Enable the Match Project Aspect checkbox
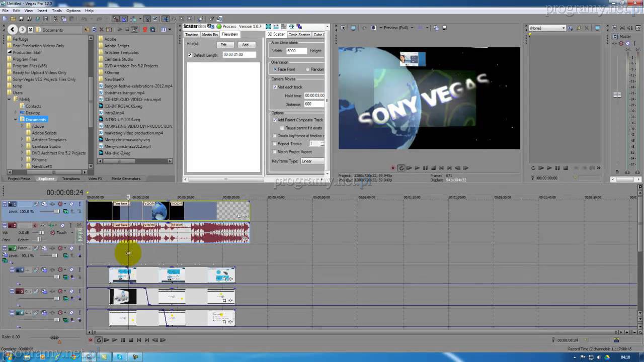This screenshot has height=362, width=644. (x=275, y=152)
